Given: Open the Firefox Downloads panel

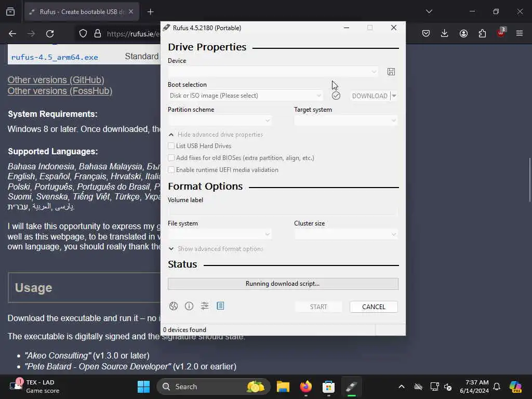Looking at the screenshot, I should pyautogui.click(x=445, y=33).
